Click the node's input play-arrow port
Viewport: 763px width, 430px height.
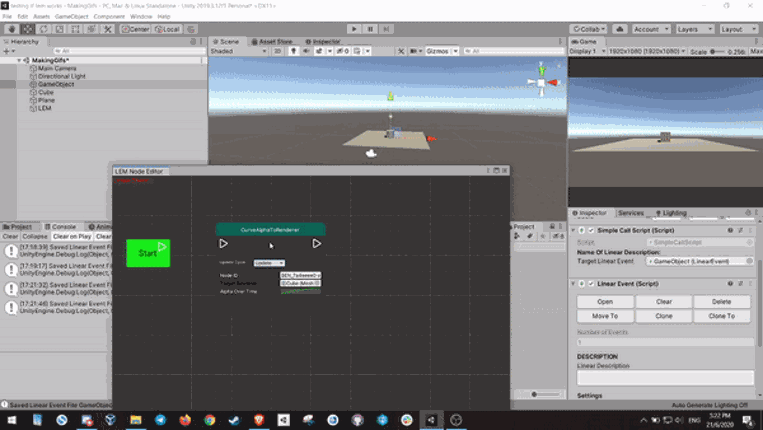(223, 243)
